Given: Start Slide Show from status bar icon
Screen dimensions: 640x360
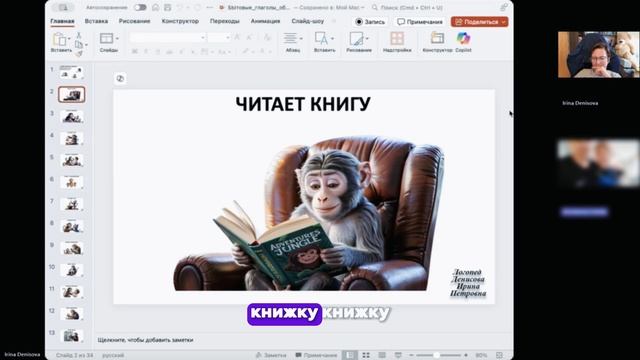Looking at the screenshot, I should (x=398, y=355).
